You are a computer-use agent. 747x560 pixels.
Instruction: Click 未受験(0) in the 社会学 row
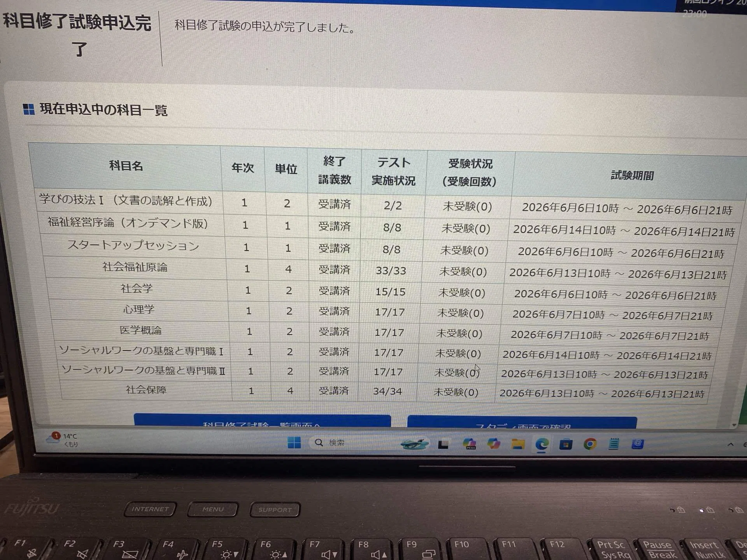pos(461,292)
